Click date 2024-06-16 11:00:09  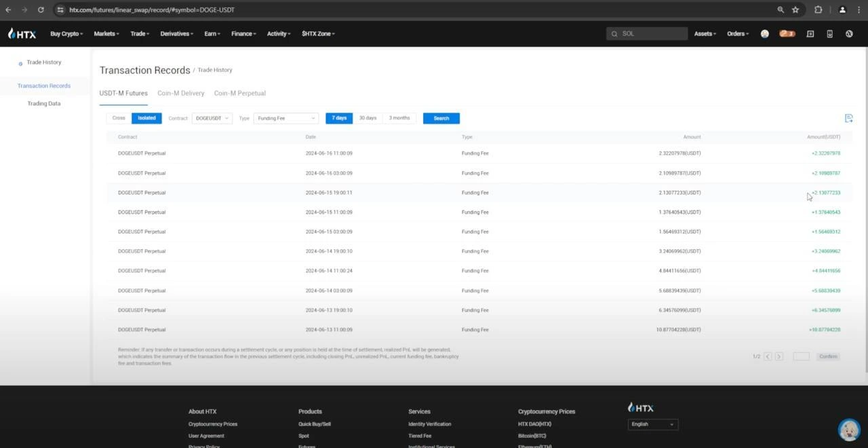[329, 153]
